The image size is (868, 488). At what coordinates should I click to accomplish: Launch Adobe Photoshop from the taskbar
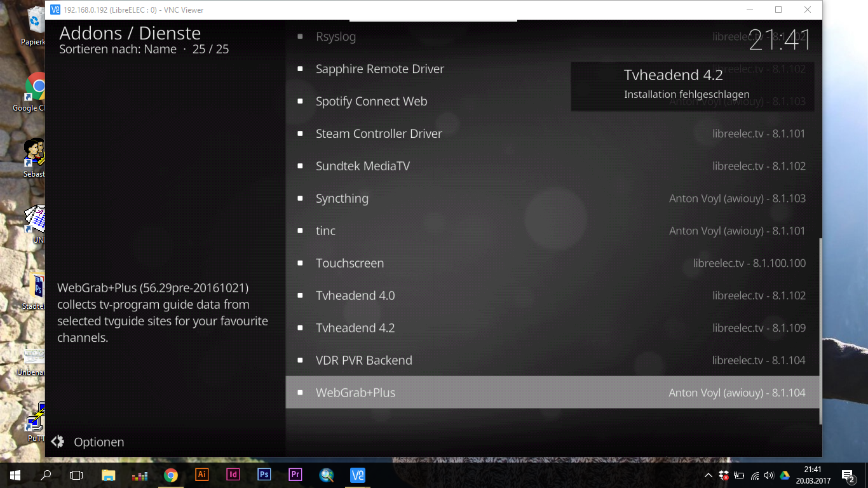click(264, 475)
